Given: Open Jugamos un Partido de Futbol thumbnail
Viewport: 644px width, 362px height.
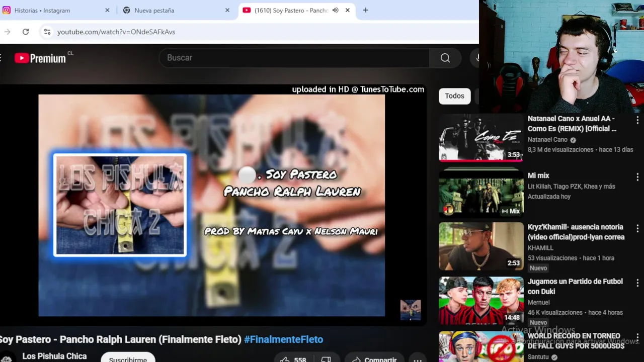Looking at the screenshot, I should pyautogui.click(x=481, y=301).
